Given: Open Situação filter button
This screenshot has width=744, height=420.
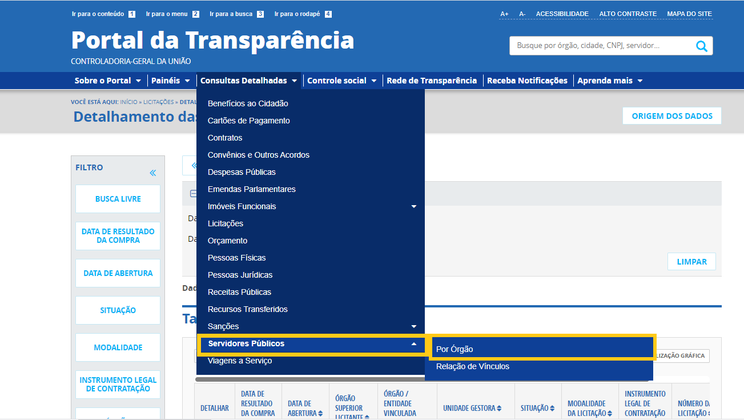Looking at the screenshot, I should 118,310.
